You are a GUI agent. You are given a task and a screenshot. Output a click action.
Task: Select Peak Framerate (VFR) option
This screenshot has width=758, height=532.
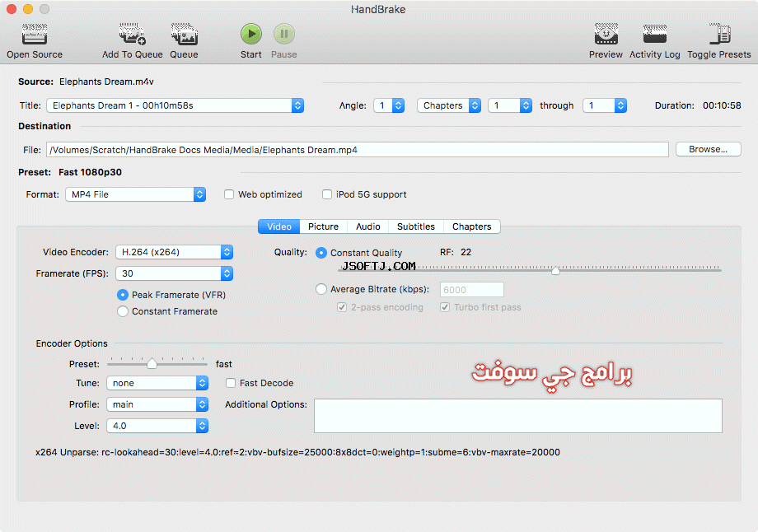[123, 295]
